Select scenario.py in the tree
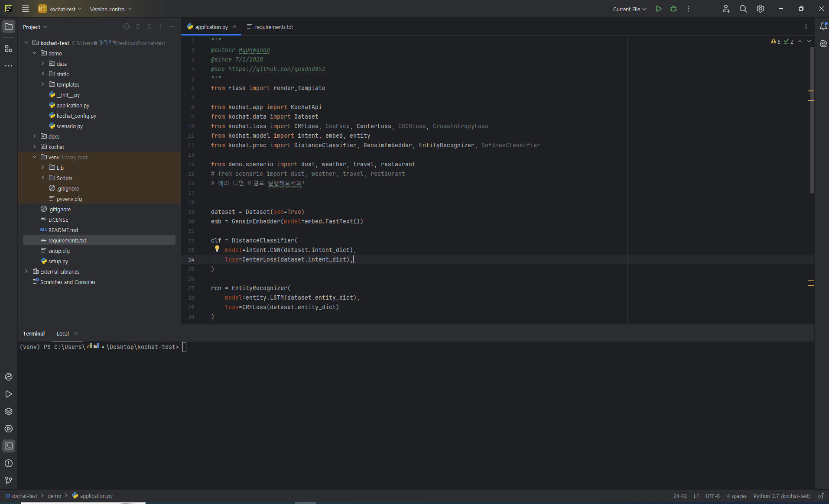Screen dimensions: 829x504 [69, 126]
